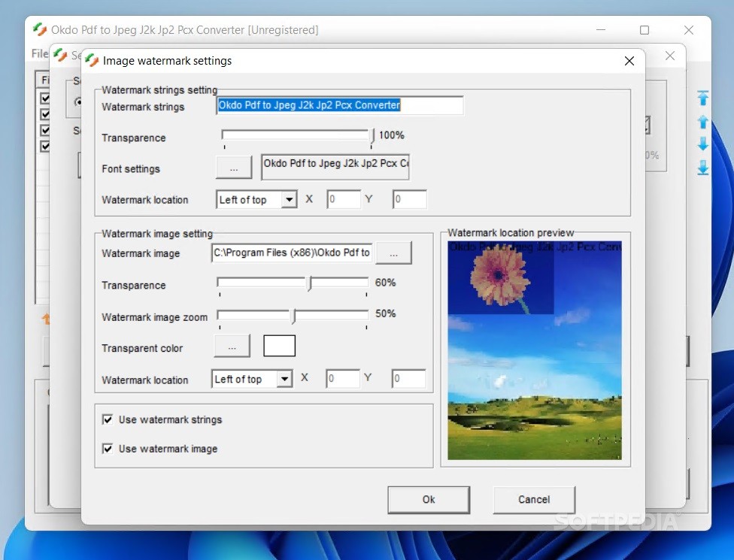Click the image location X field
Image resolution: width=734 pixels, height=560 pixels.
[343, 379]
